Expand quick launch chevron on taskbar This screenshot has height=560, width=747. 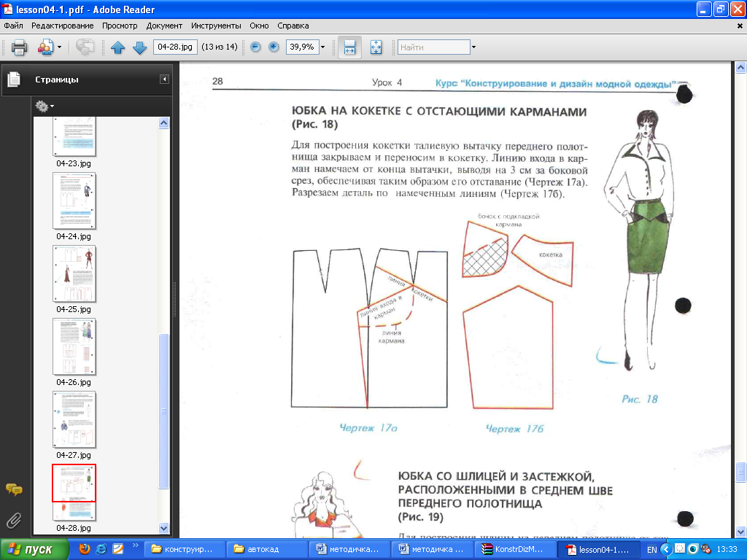[x=135, y=545]
